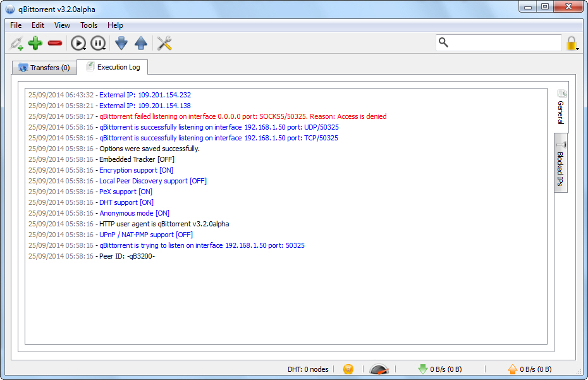Click the green Add torrent file icon
588x380 pixels.
click(35, 43)
